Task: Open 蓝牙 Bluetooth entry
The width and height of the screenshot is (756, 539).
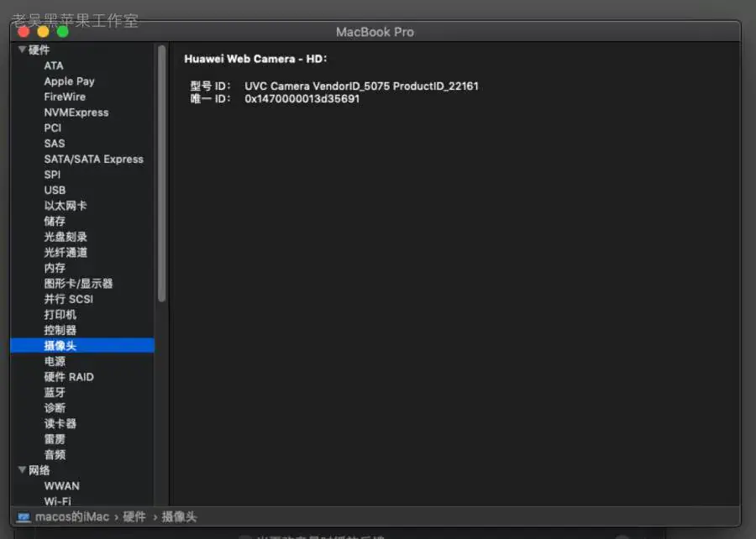Action: (x=55, y=392)
